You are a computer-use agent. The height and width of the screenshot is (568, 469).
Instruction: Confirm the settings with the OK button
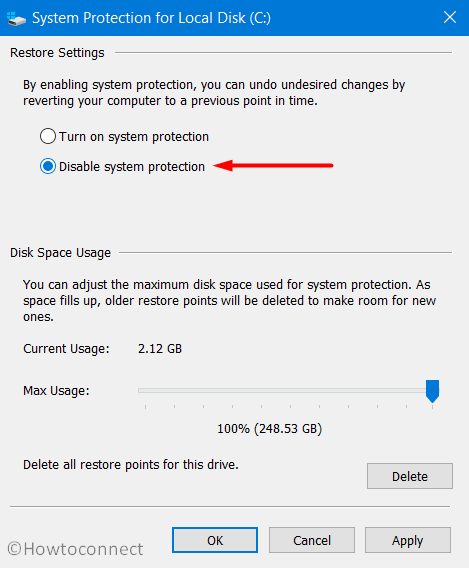point(215,540)
